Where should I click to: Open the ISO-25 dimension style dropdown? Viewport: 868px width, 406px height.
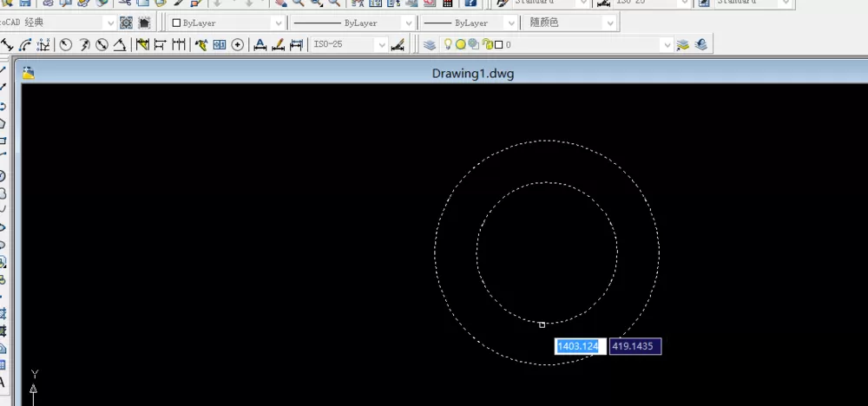(x=349, y=45)
